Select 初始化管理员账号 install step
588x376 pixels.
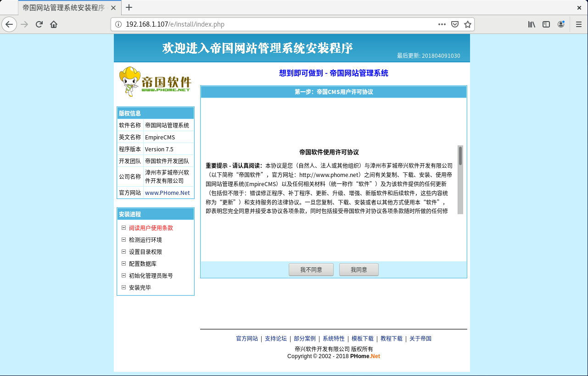click(x=151, y=276)
